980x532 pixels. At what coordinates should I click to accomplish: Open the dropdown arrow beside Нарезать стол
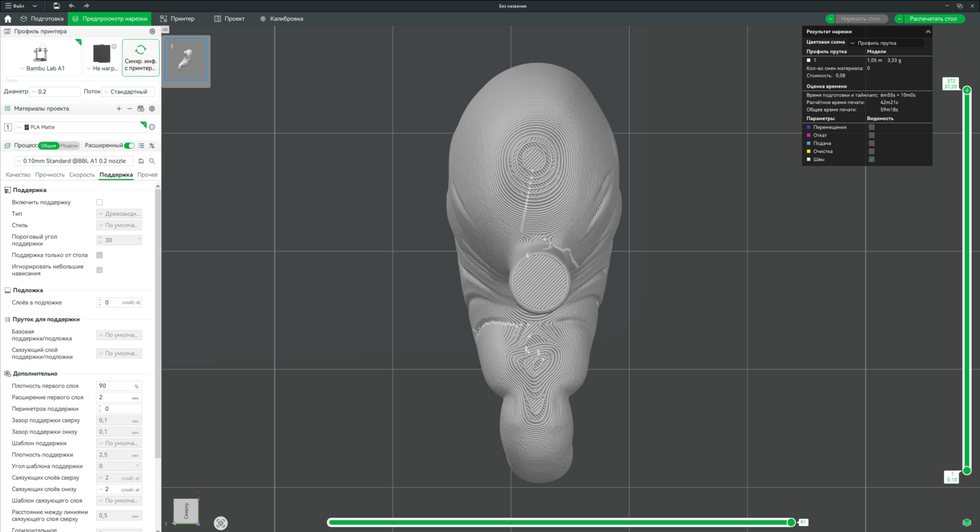[830, 19]
